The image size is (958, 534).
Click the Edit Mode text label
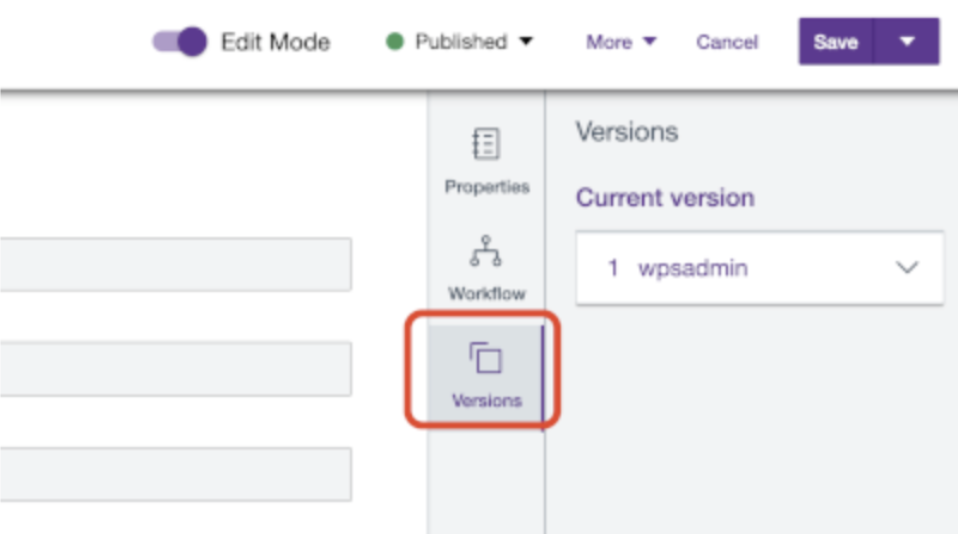[x=275, y=42]
